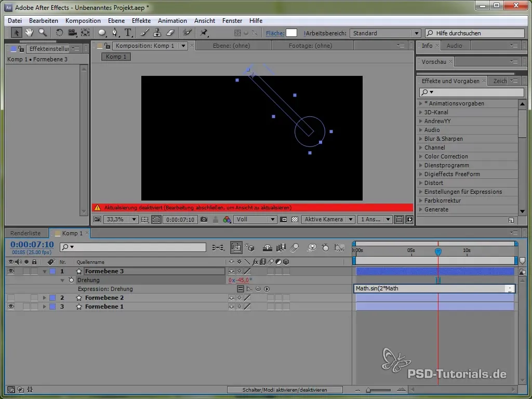
Task: Select the Ellipse shape tool
Action: pos(102,33)
